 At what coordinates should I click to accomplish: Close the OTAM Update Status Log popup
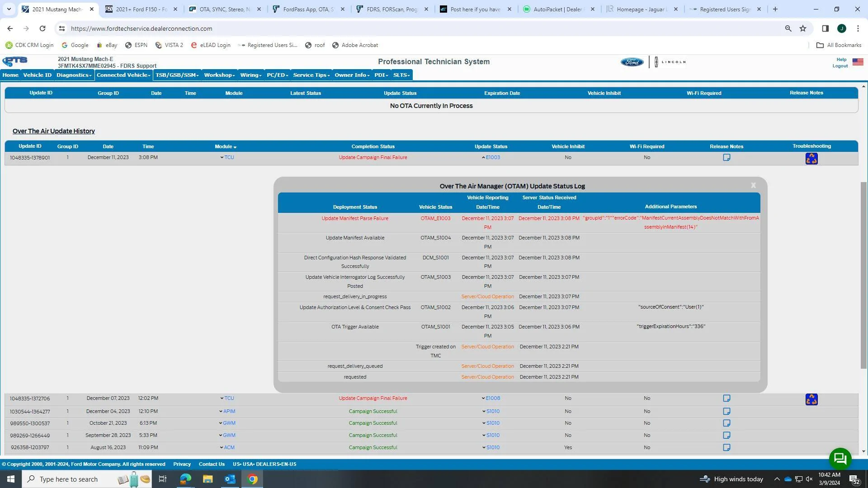753,185
